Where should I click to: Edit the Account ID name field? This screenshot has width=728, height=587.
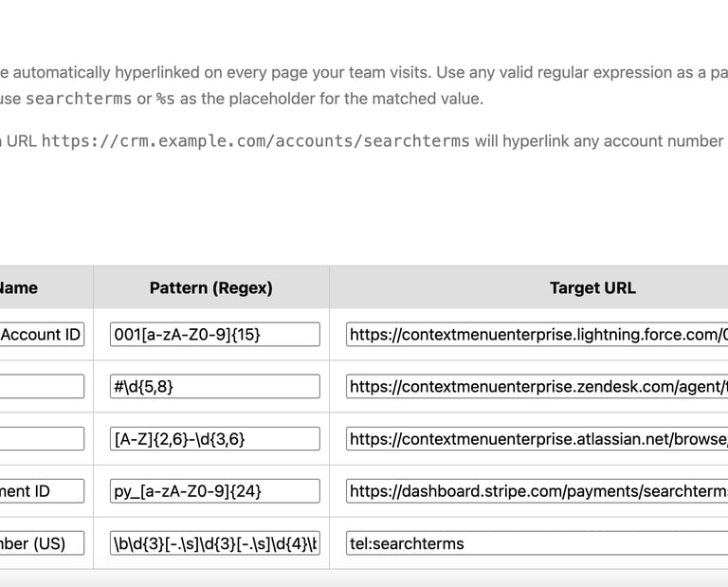[x=42, y=334]
